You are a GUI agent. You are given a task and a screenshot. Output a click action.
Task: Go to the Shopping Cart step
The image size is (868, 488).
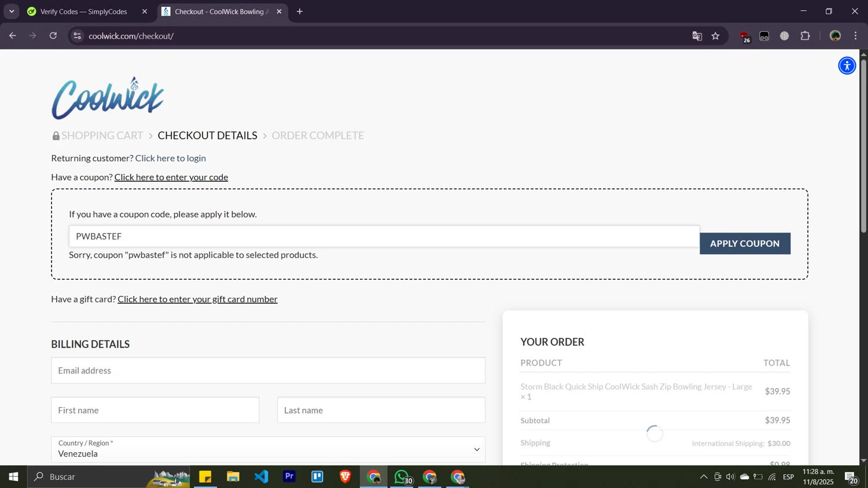(x=102, y=135)
